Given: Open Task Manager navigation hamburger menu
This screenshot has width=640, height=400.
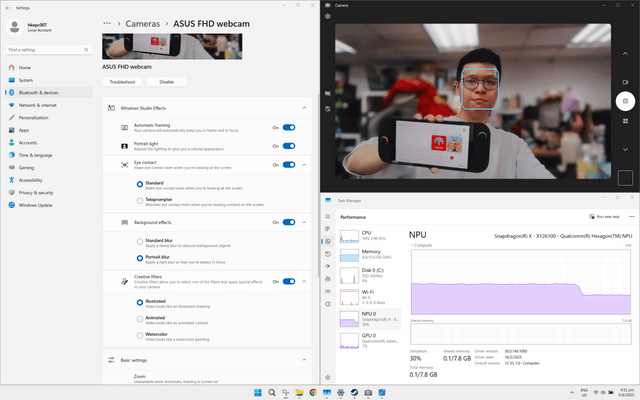Looking at the screenshot, I should (x=327, y=216).
